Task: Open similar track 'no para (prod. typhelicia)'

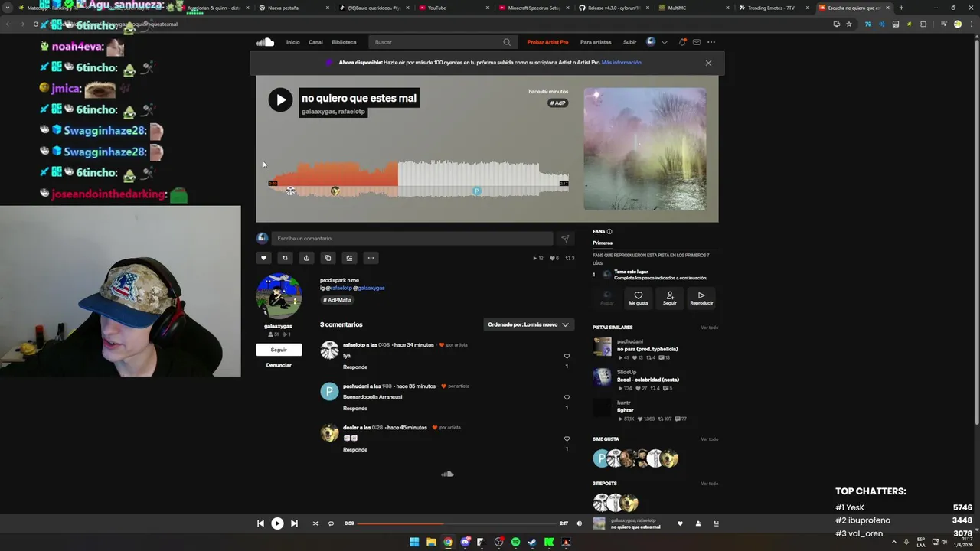Action: (x=648, y=349)
